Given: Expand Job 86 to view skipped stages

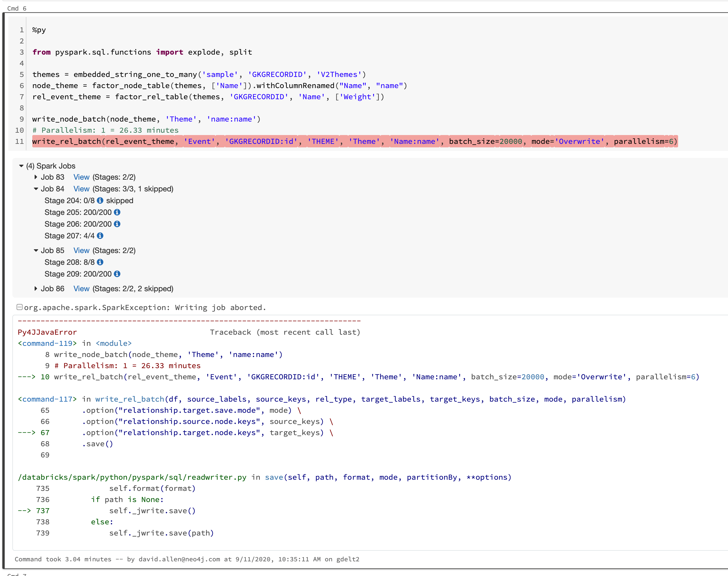Looking at the screenshot, I should (x=36, y=289).
